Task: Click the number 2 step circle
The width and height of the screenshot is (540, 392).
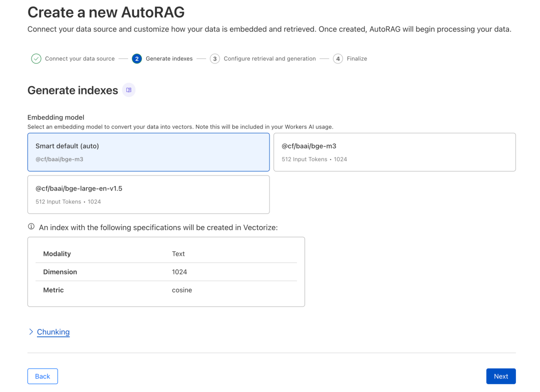Action: click(x=136, y=58)
